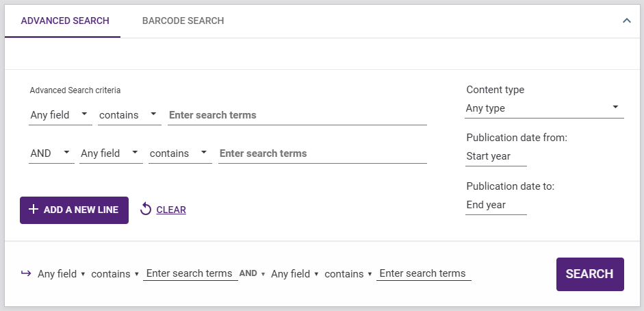Viewport: 644px width, 311px height.
Task: Click the arrow icon in the query summary
Action: (x=26, y=273)
